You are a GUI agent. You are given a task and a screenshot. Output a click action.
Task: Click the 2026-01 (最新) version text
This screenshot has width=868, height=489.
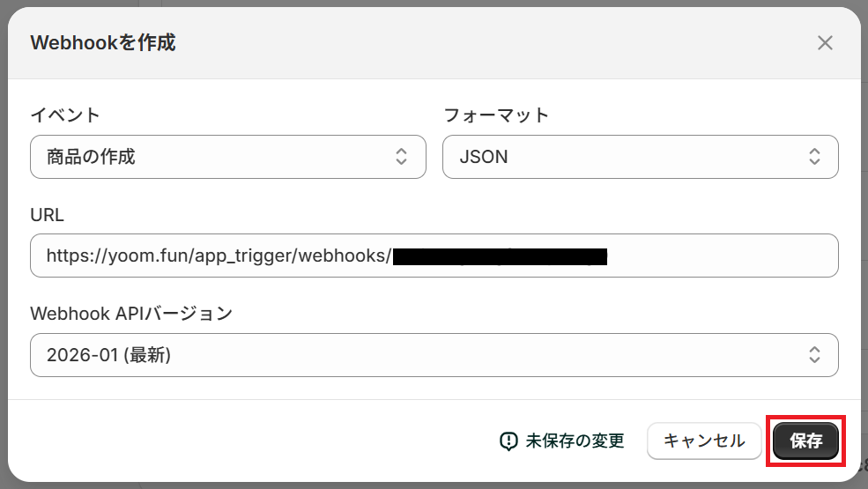108,355
